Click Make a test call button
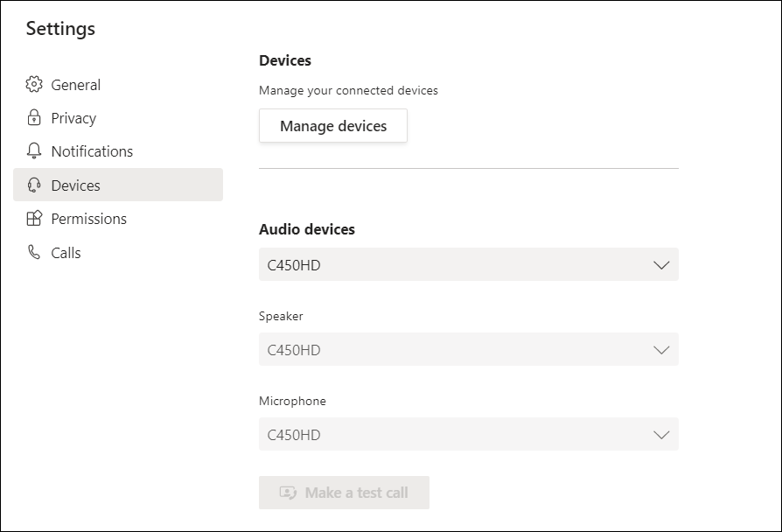 (x=344, y=493)
